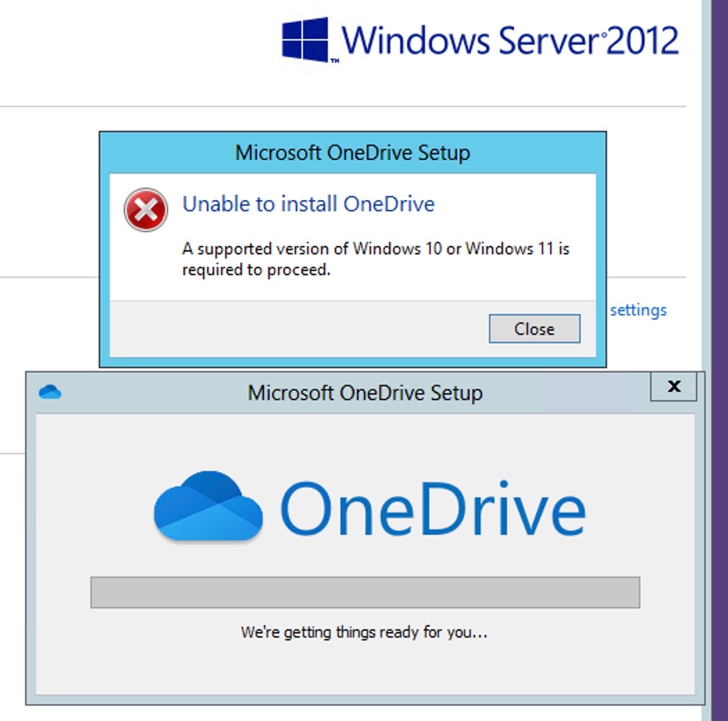Click the gray setup progress bar
The width and height of the screenshot is (728, 721).
365,592
